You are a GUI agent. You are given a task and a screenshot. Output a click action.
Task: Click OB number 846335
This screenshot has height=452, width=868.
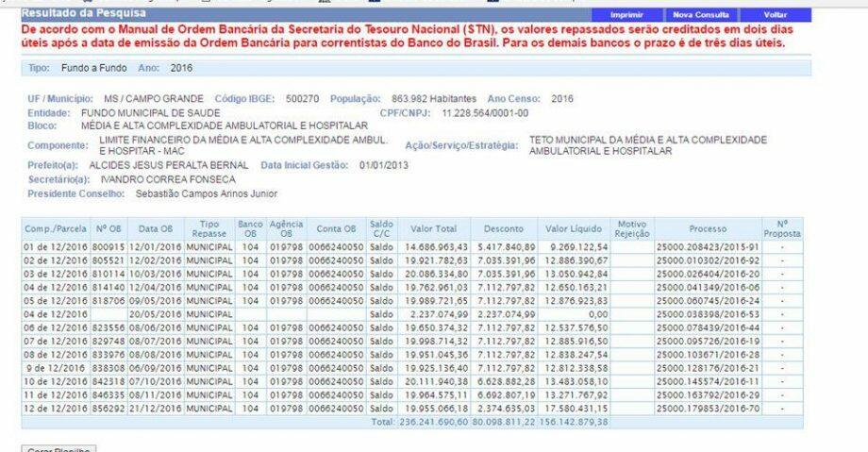108,395
